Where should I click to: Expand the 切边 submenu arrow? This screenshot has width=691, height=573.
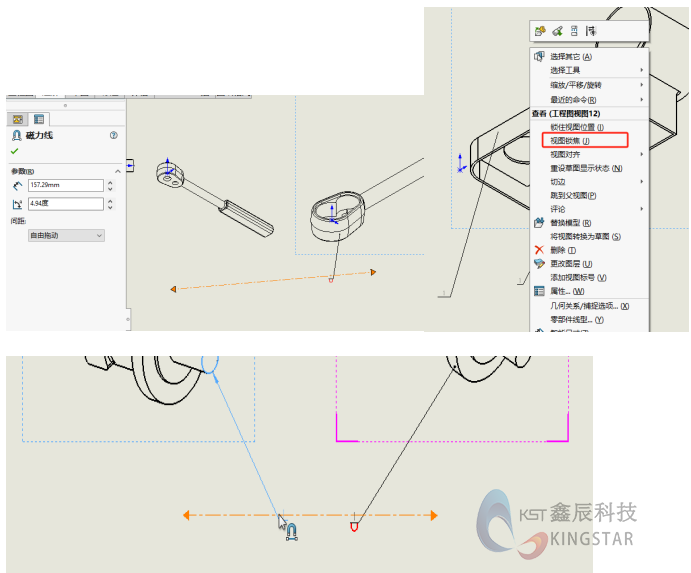(x=642, y=182)
